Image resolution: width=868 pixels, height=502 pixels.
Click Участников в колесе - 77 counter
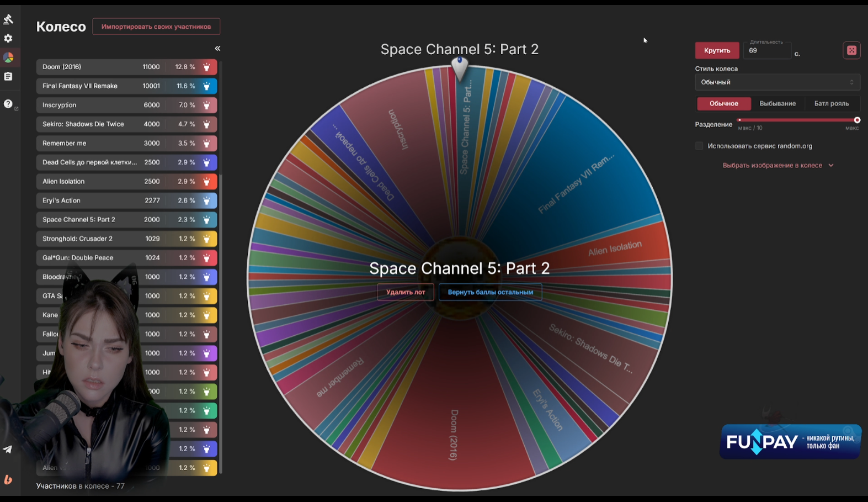pyautogui.click(x=81, y=486)
